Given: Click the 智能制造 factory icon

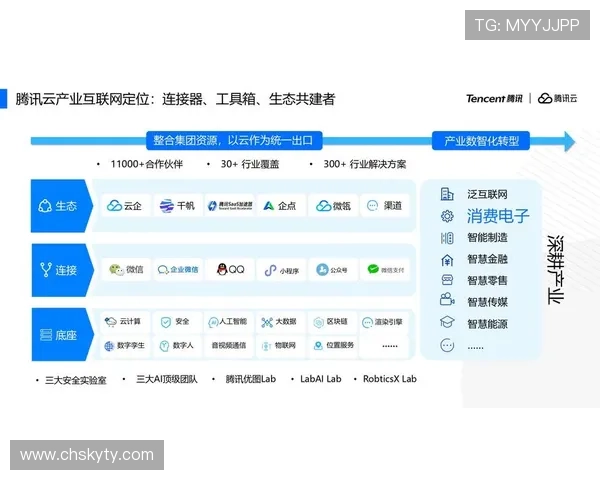Looking at the screenshot, I should point(447,238).
